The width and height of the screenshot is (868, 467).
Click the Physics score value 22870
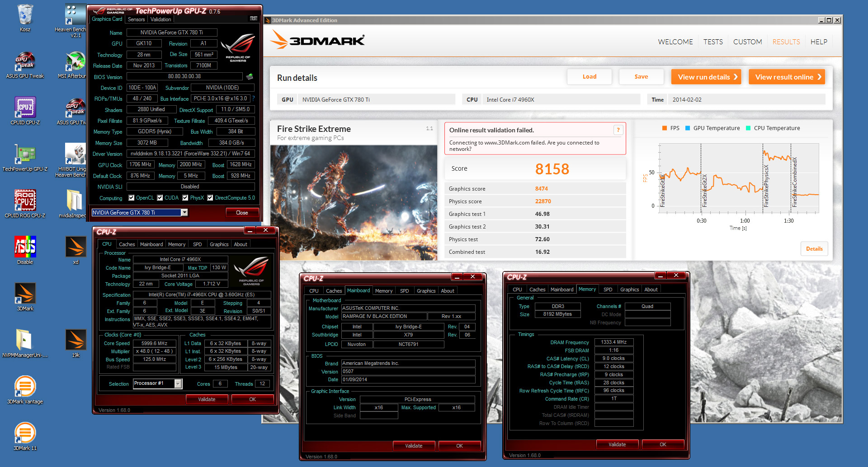(543, 201)
